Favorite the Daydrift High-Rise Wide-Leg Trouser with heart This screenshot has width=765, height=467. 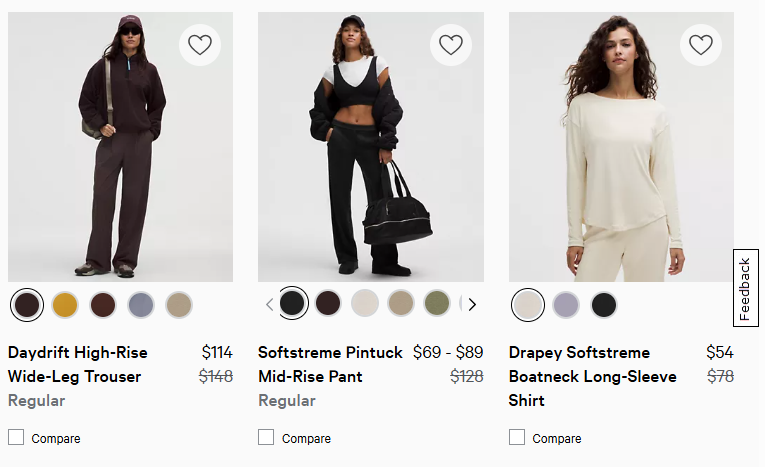click(201, 45)
